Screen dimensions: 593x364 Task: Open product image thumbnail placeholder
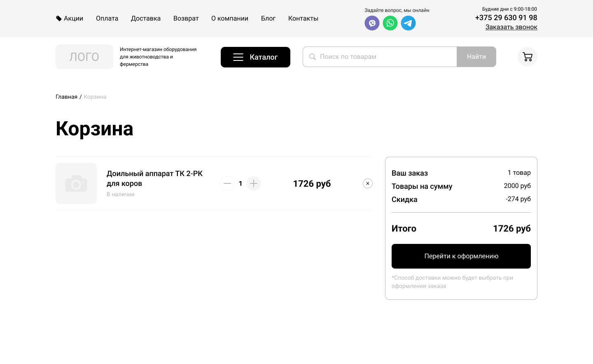(x=76, y=183)
